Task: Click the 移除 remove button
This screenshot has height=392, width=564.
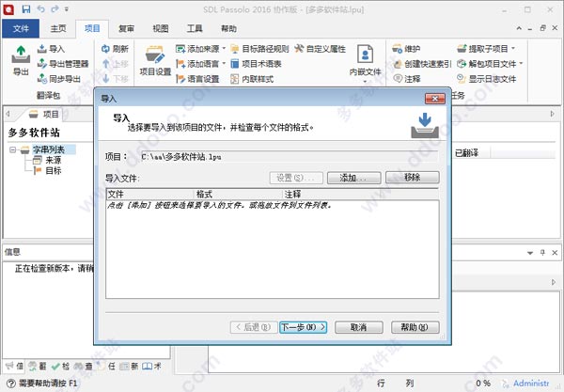Action: click(413, 178)
